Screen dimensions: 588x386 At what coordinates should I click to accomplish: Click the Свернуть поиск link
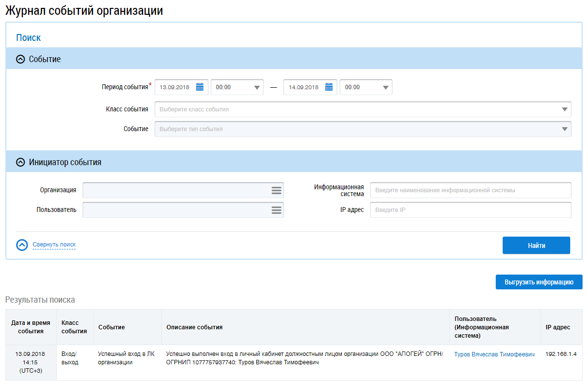click(54, 245)
